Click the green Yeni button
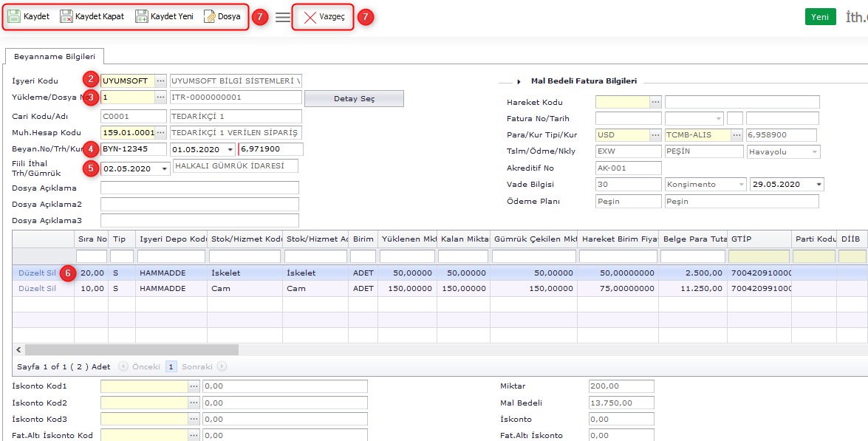Viewport: 868px width, 441px height. [x=820, y=17]
